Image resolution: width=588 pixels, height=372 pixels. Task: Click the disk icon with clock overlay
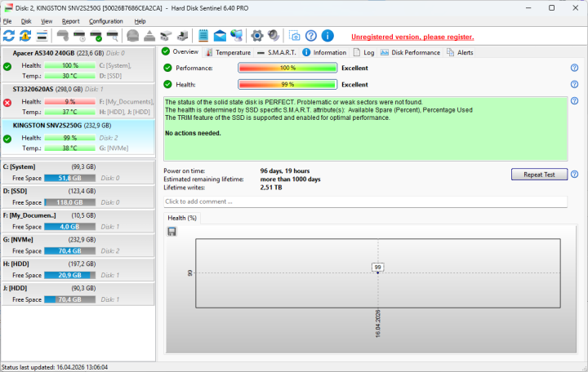tap(79, 36)
